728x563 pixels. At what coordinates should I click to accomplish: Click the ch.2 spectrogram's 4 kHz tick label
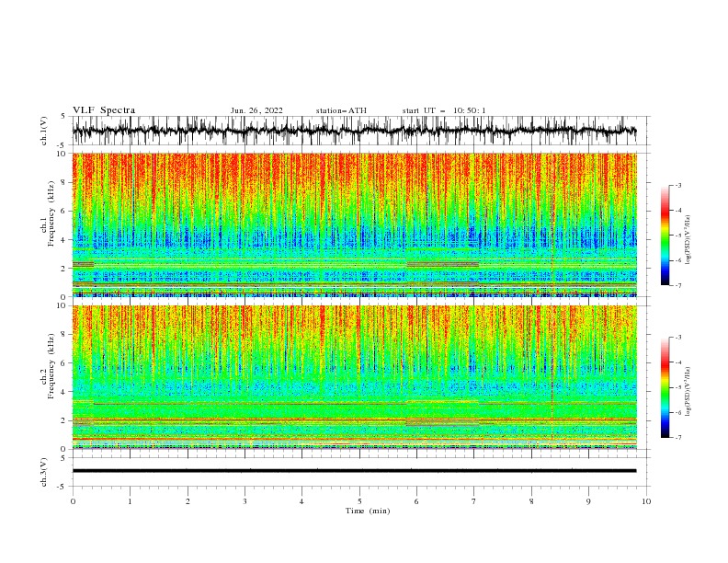pos(63,392)
